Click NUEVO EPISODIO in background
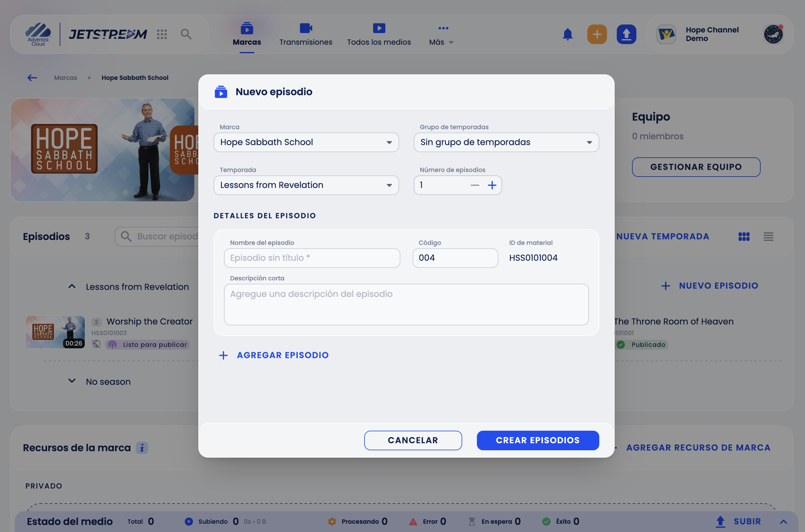Image resolution: width=805 pixels, height=532 pixels. click(710, 286)
